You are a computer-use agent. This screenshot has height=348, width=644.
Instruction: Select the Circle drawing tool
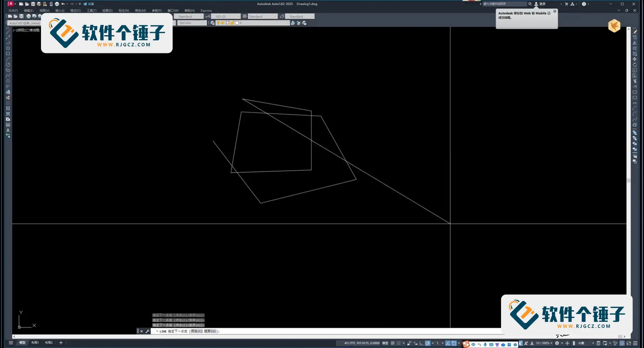pos(7,64)
